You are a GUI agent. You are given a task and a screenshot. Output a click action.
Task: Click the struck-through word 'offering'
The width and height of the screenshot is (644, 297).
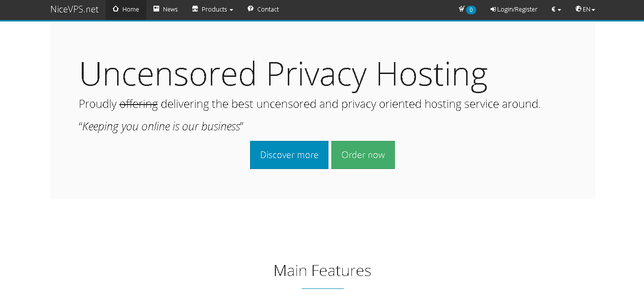[x=139, y=104]
